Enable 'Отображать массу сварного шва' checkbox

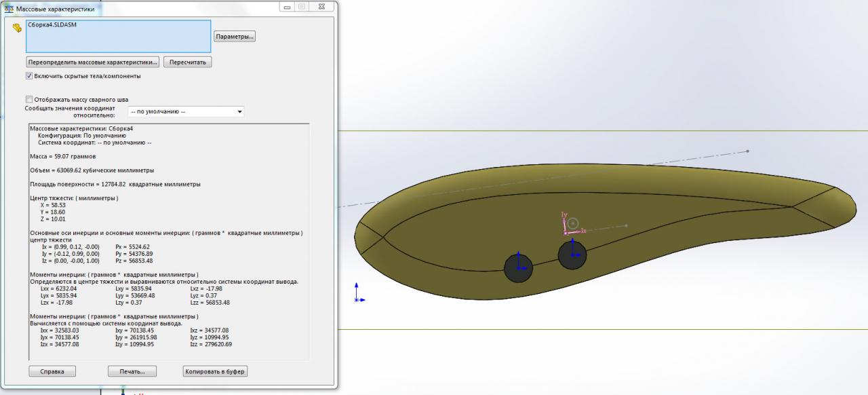[29, 99]
